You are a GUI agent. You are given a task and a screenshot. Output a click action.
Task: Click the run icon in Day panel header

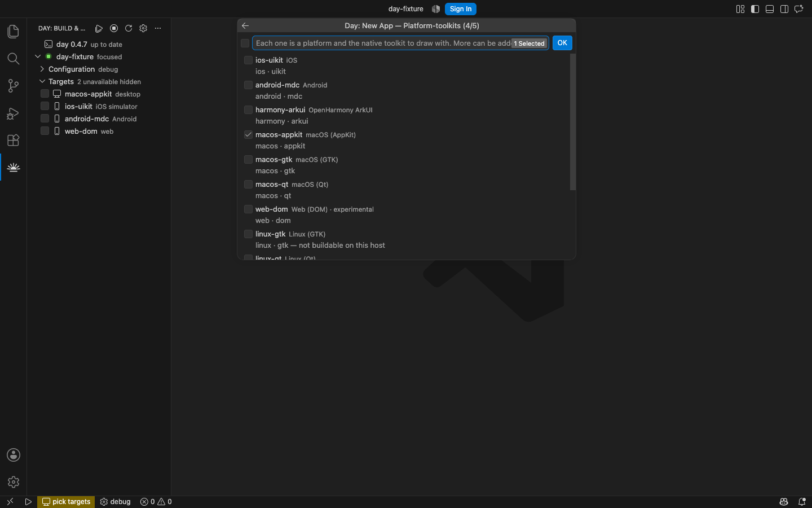pos(99,28)
